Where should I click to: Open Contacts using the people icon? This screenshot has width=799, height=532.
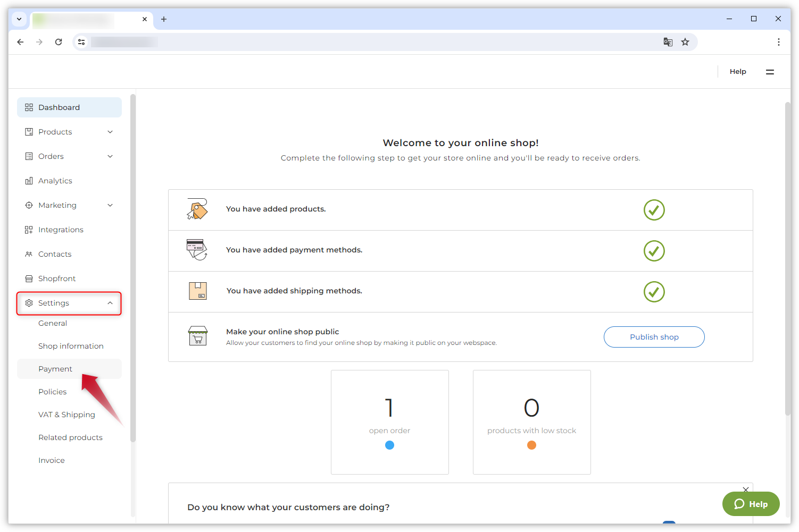(29, 254)
